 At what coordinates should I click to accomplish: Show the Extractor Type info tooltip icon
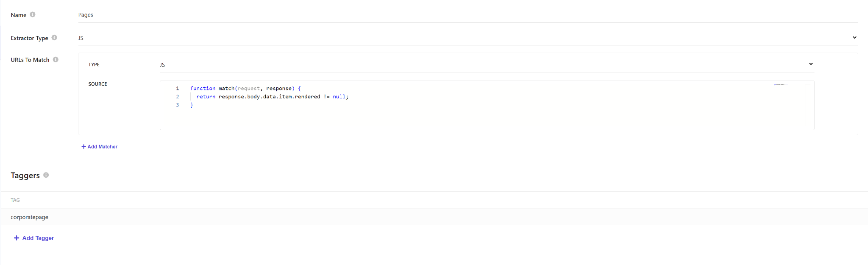point(54,38)
